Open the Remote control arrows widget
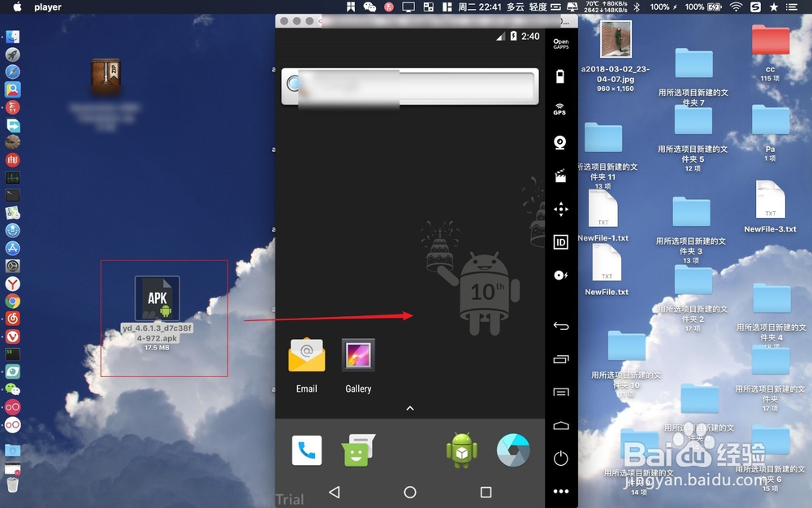The image size is (812, 508). point(560,209)
